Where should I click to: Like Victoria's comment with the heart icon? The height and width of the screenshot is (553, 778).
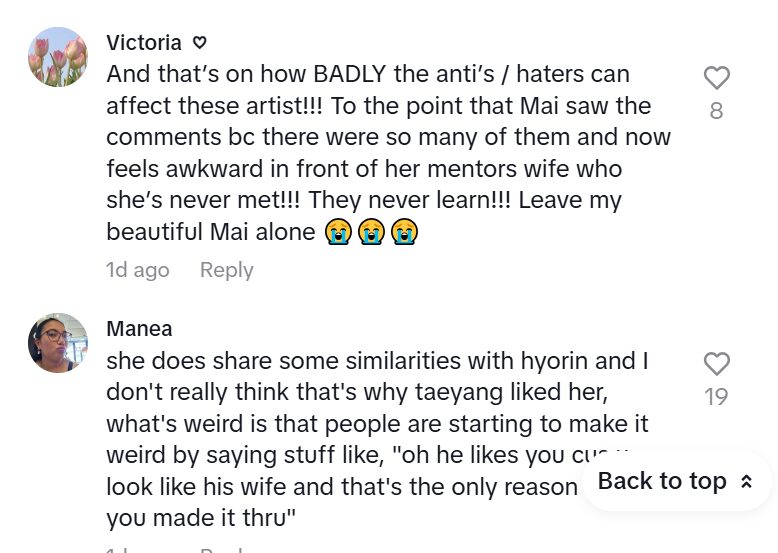click(x=716, y=78)
